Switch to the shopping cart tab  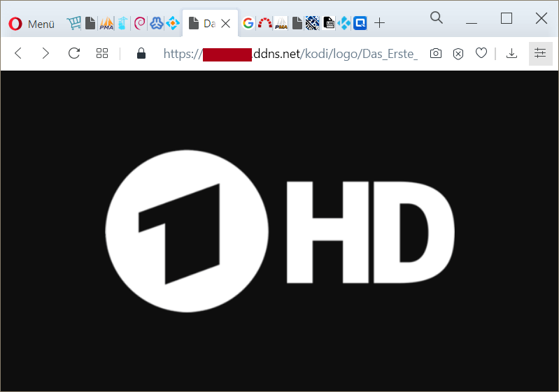tap(73, 24)
